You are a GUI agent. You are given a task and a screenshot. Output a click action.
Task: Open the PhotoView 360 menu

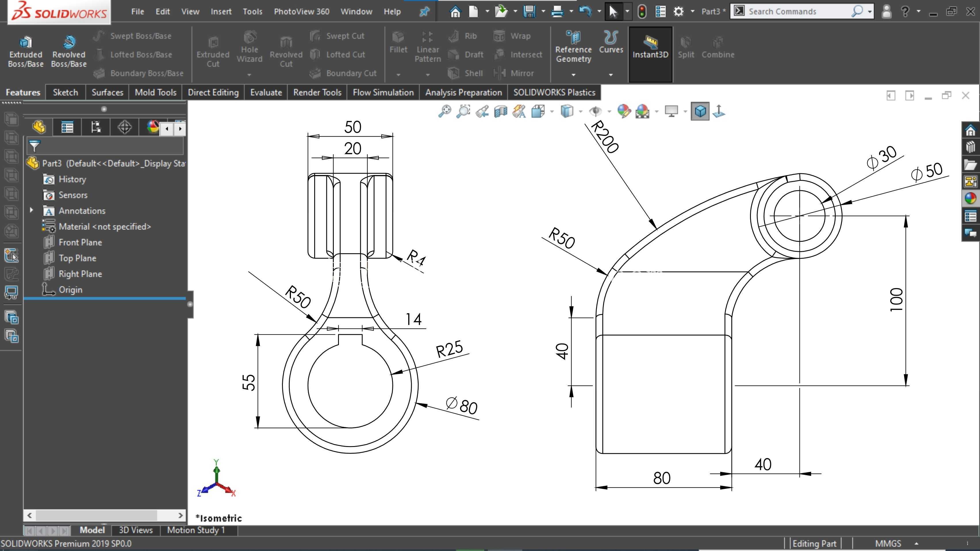(302, 11)
